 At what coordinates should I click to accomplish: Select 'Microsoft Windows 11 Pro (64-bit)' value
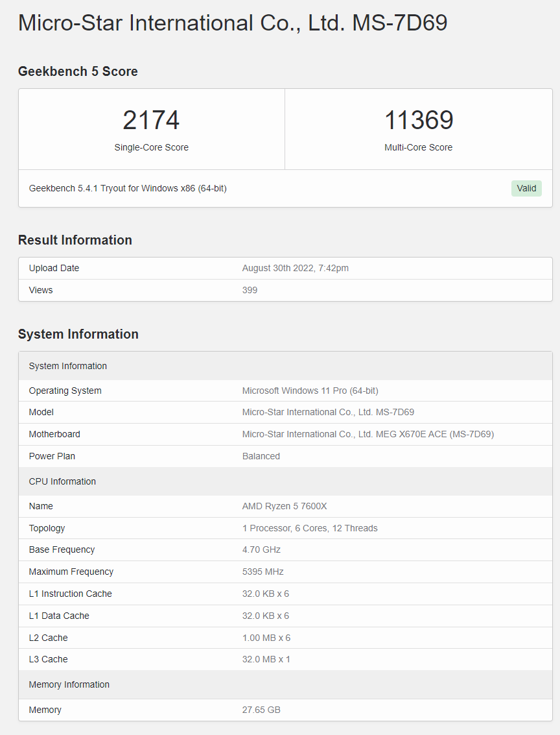coord(310,391)
